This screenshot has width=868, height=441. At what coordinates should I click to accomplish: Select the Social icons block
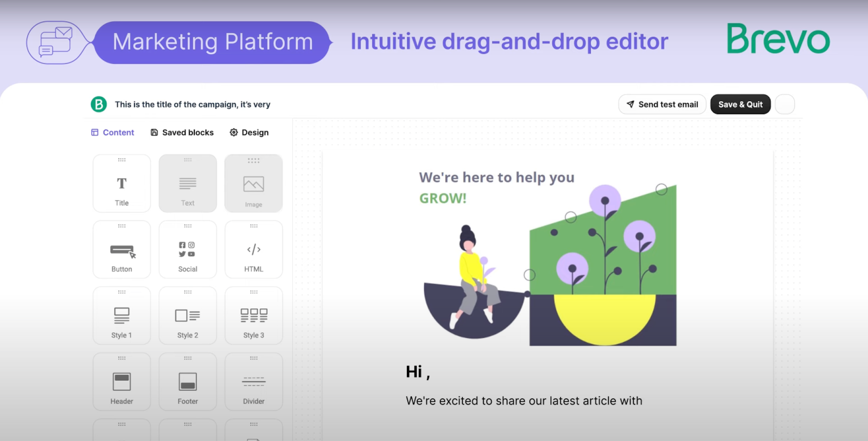[x=188, y=250]
